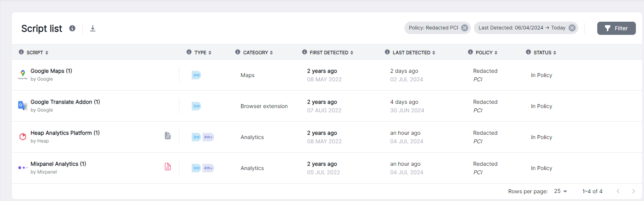The width and height of the screenshot is (644, 201).
Task: Click the Google Maps logo icon
Action: (x=23, y=75)
